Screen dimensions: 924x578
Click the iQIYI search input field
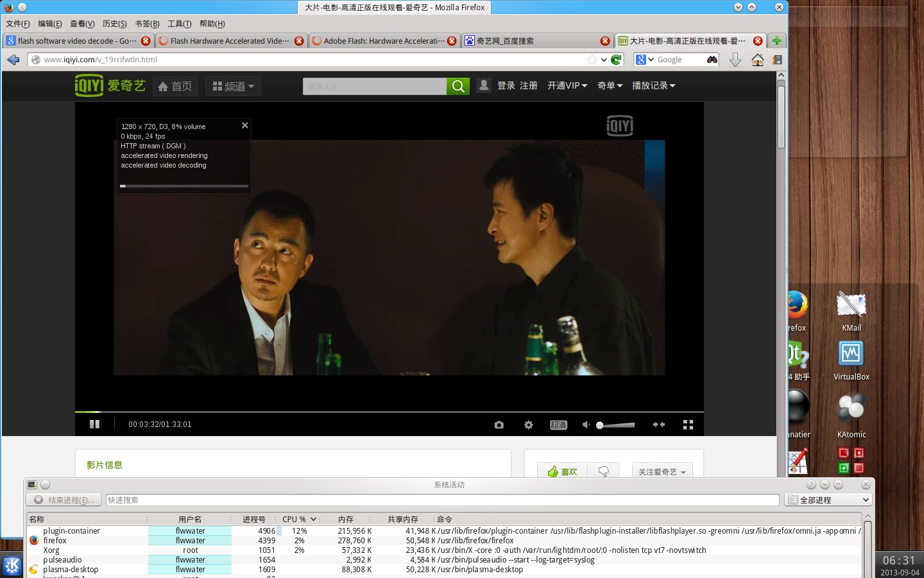375,86
